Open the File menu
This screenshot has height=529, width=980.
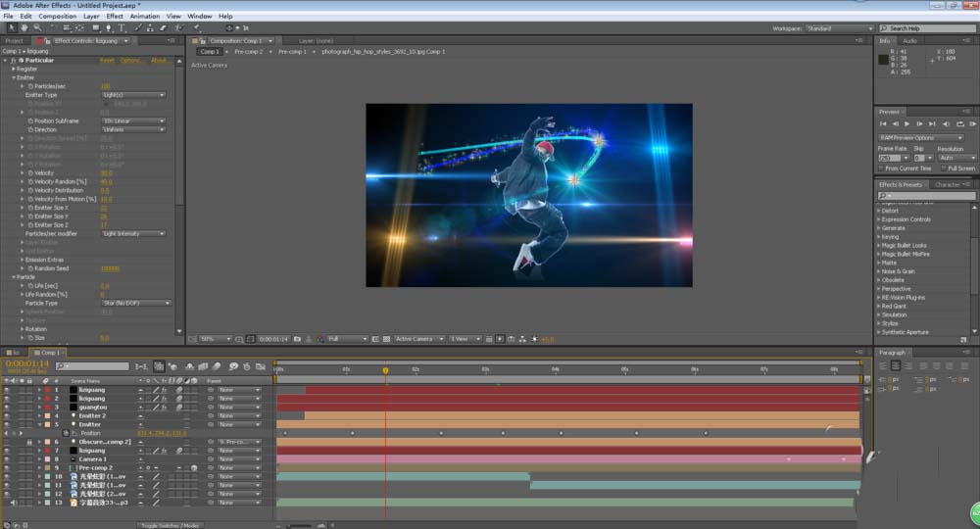coord(8,17)
